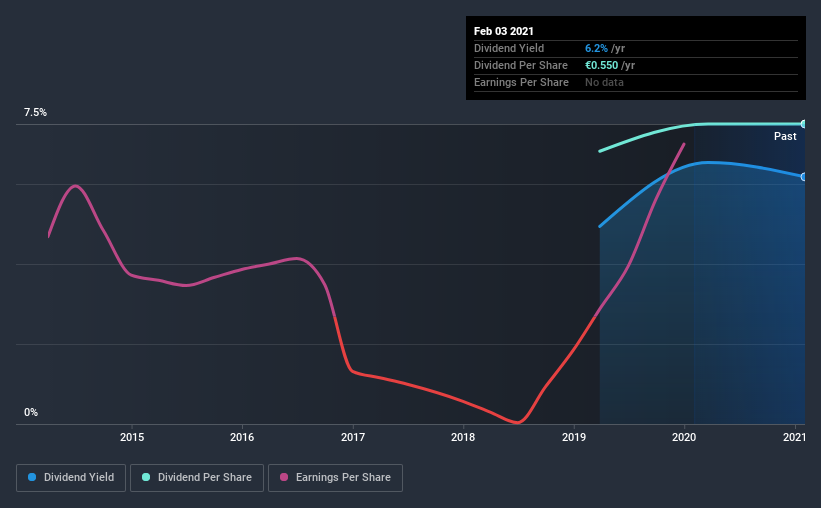The width and height of the screenshot is (821, 508).
Task: Click the teal Dividend Per Share legend dot
Action: point(146,477)
